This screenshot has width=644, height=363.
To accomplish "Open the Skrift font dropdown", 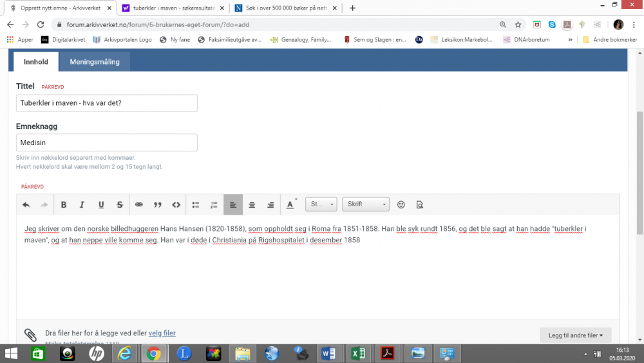I will pyautogui.click(x=366, y=204).
